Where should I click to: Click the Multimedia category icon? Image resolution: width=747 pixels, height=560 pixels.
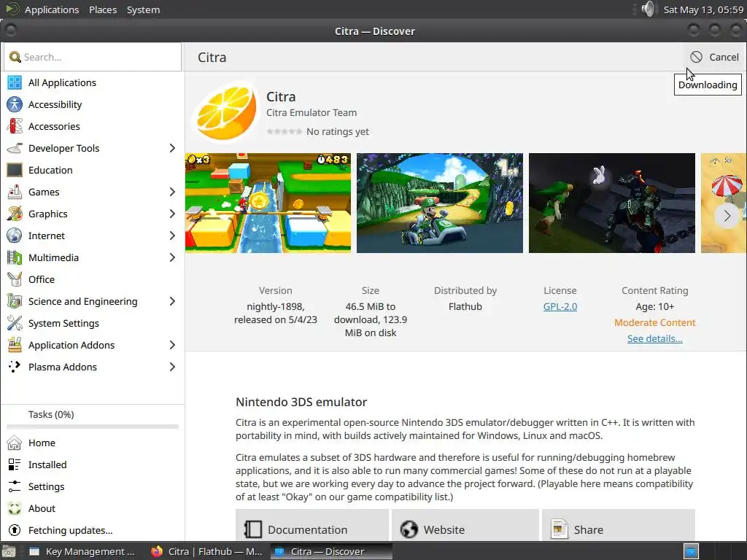pyautogui.click(x=15, y=257)
